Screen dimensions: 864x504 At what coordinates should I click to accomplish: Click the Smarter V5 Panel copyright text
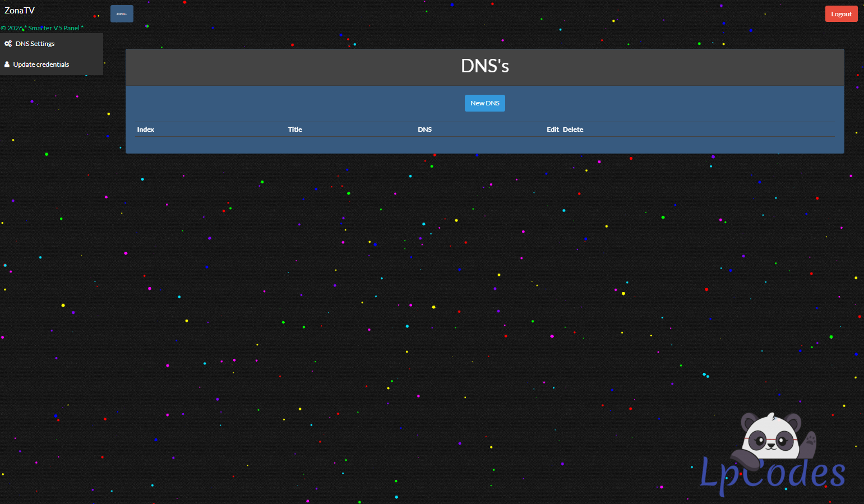(42, 28)
